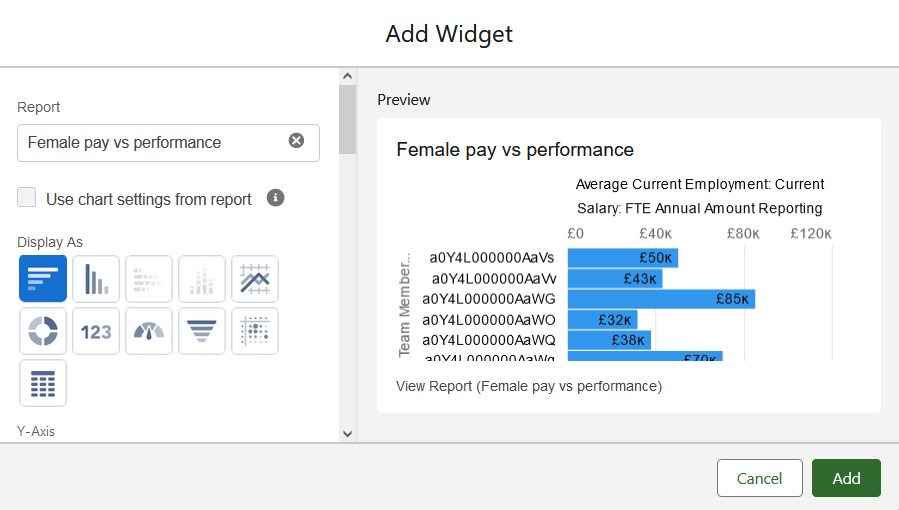Choose the stacked vertical column chart type
This screenshot has height=510, width=899.
click(x=202, y=279)
